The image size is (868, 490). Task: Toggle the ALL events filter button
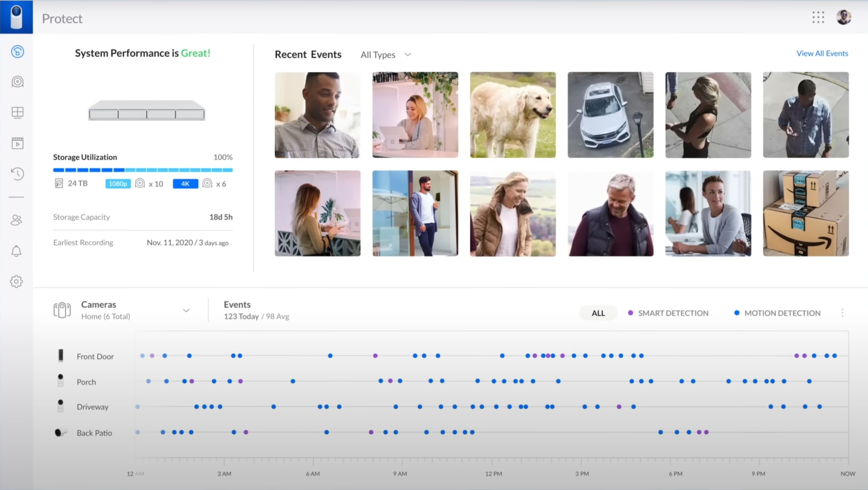[x=597, y=312]
